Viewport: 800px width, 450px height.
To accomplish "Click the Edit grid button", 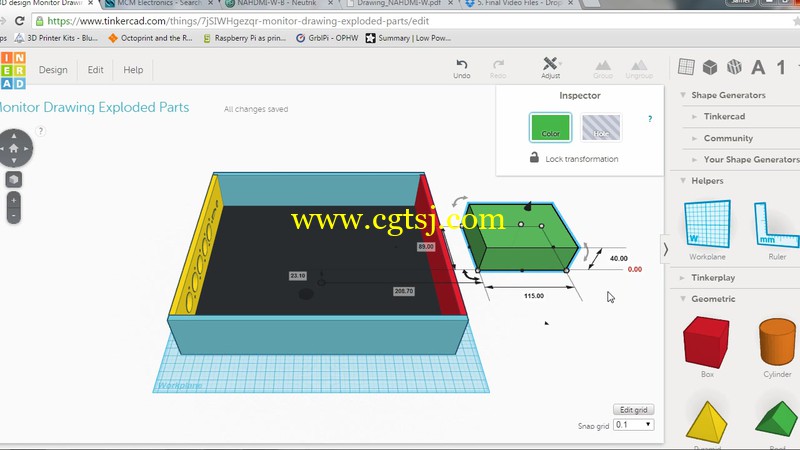I will [633, 410].
